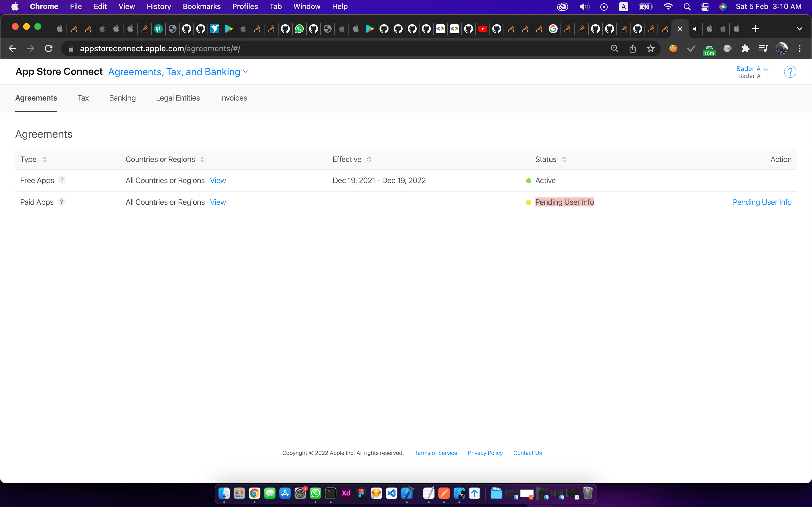Open the Terms of Service link
Image resolution: width=812 pixels, height=507 pixels.
[x=436, y=453]
